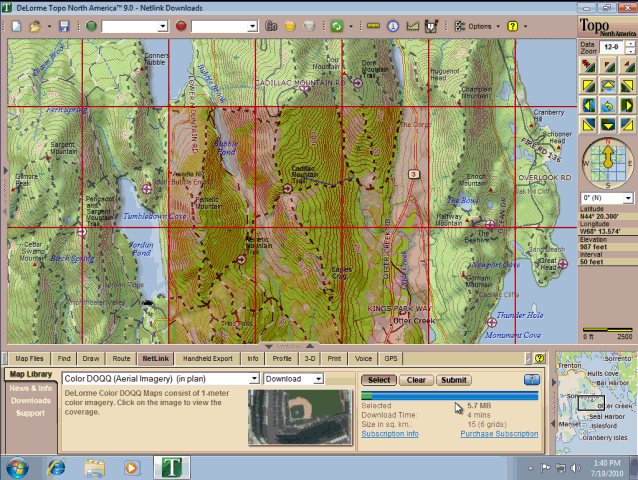Pan map north with up arrow

tap(608, 85)
